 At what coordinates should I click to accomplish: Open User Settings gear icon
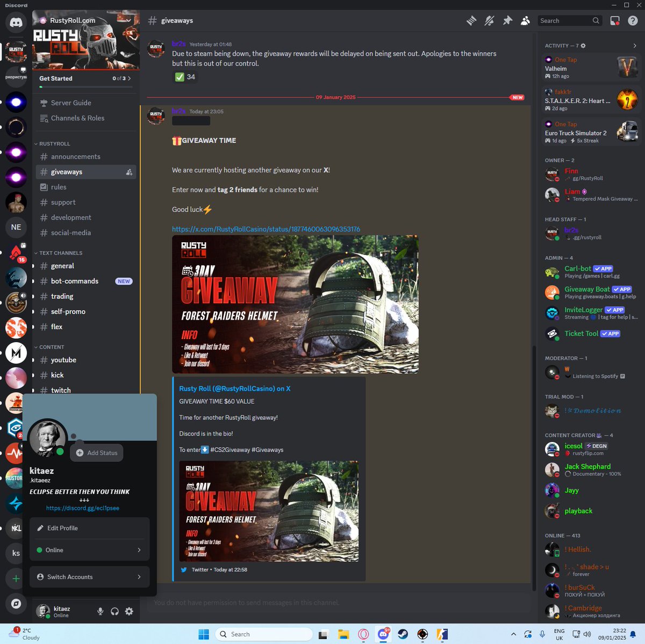(x=129, y=611)
